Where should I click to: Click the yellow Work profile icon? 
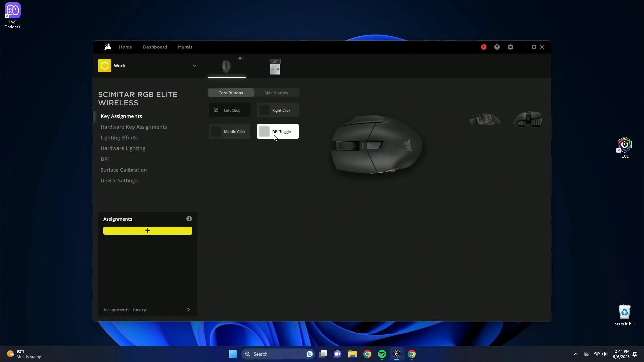pos(105,66)
